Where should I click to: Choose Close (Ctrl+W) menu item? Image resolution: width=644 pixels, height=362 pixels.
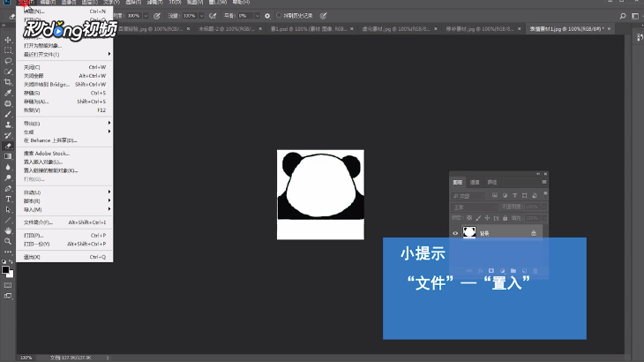(64, 67)
